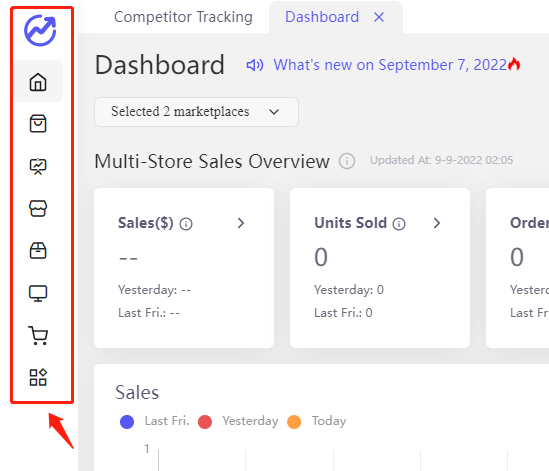Toggle the Today legend series
This screenshot has height=471, width=549.
317,421
